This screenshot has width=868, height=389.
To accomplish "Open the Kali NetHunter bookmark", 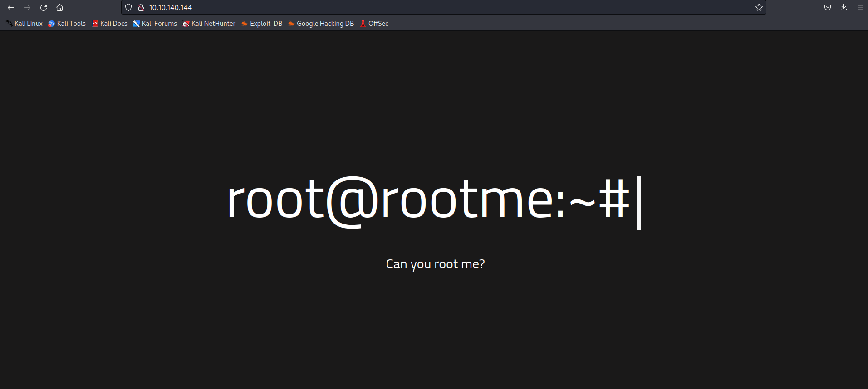I will click(209, 24).
